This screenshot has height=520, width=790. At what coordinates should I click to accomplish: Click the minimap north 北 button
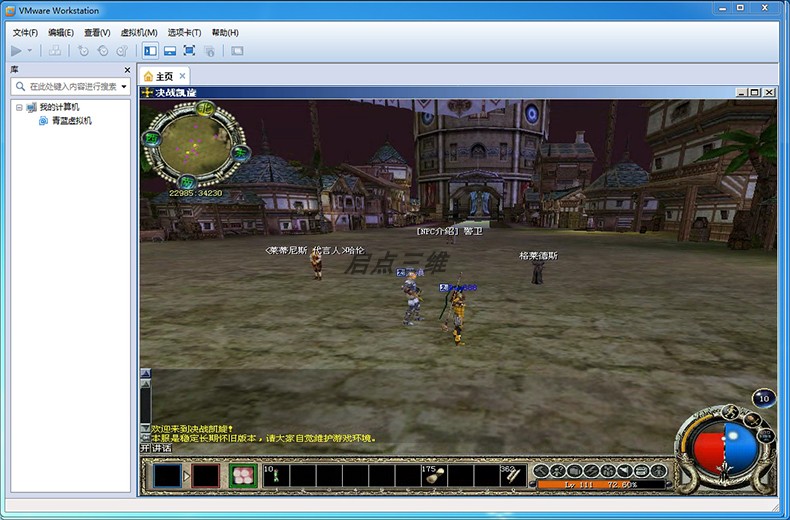(205, 108)
